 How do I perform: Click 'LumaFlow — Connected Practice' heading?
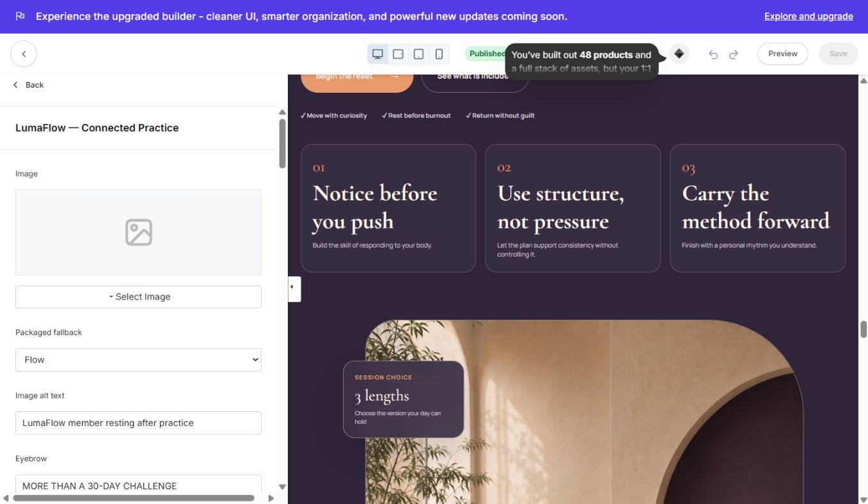(97, 128)
